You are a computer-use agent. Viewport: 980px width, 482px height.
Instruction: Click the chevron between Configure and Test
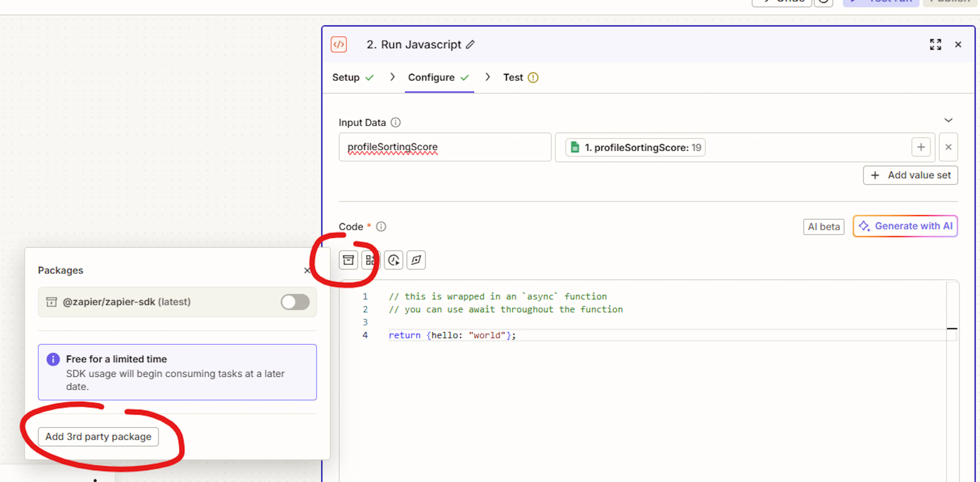pos(487,77)
